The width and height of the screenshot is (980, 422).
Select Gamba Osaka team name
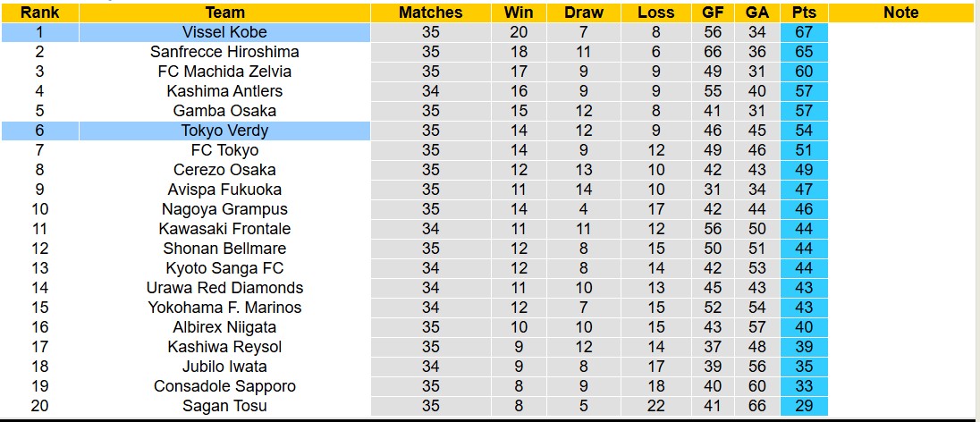pos(224,111)
